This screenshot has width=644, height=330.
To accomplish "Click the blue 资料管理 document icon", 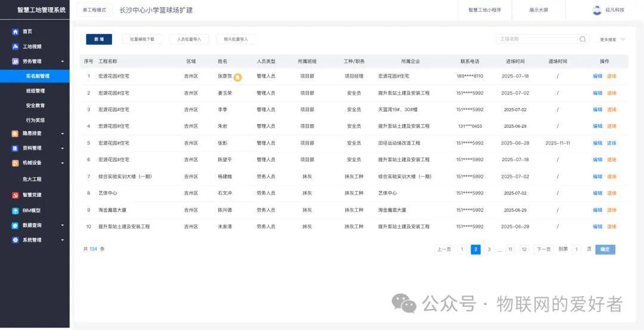I will [15, 148].
